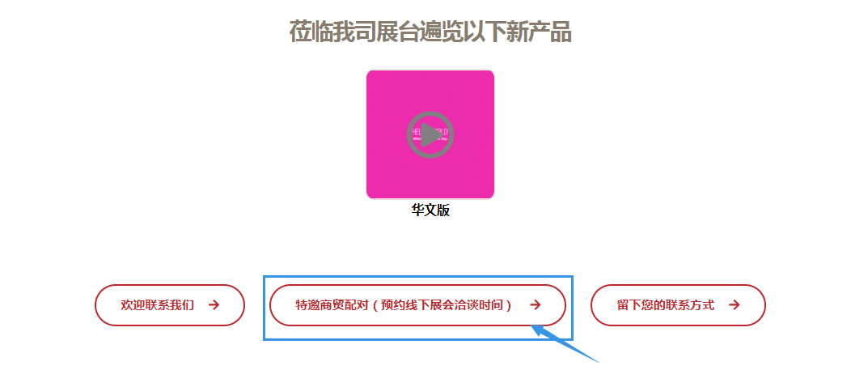Click the 莅临我司展台遍览以下新产品 heading
This screenshot has width=868, height=370.
tap(430, 32)
